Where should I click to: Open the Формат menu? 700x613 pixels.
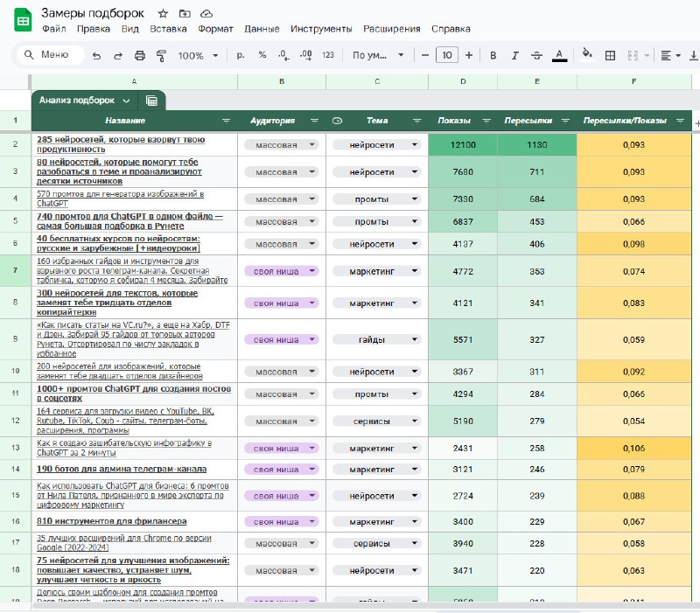point(215,29)
